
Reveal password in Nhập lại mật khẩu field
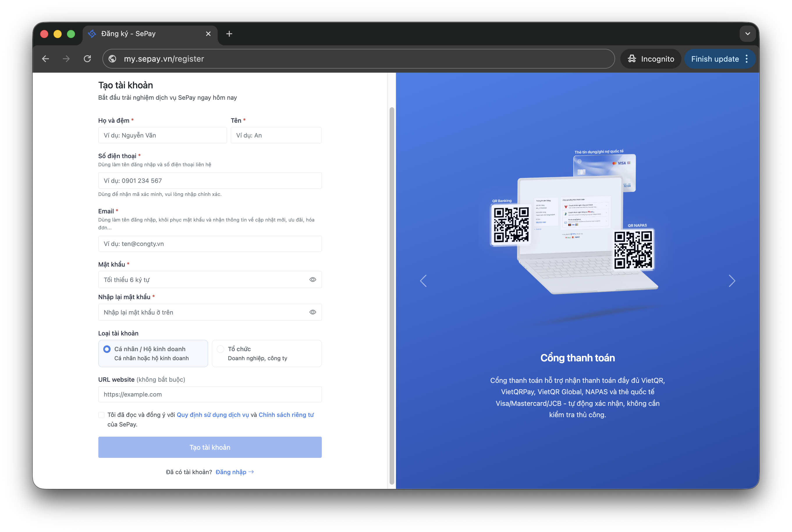click(x=312, y=312)
